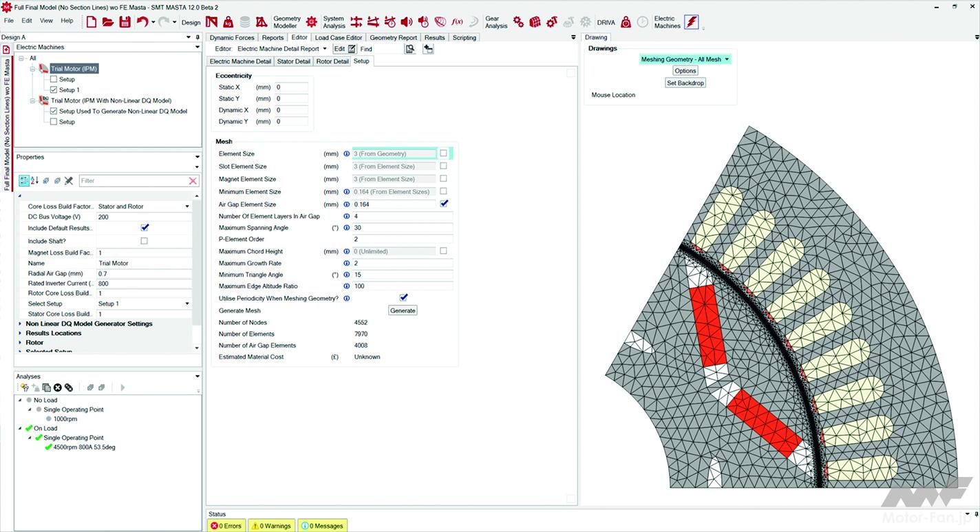980x532 pixels.
Task: Clear the Properties filter with red X
Action: [193, 181]
